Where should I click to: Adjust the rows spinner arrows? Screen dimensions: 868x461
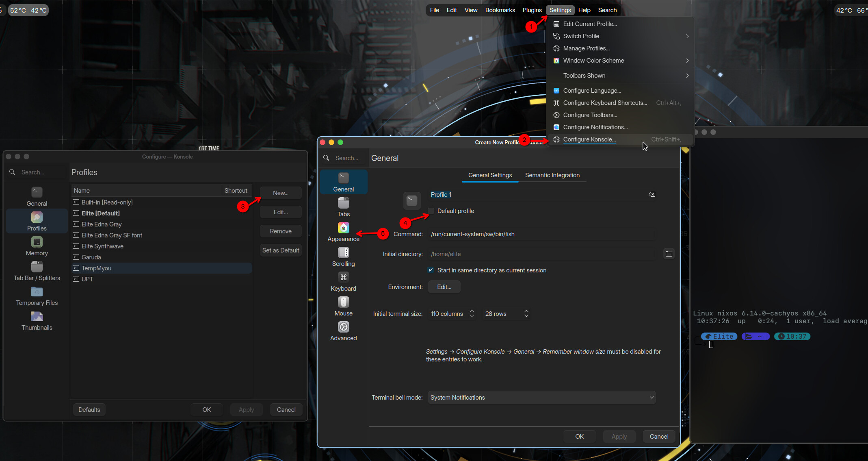click(x=526, y=313)
